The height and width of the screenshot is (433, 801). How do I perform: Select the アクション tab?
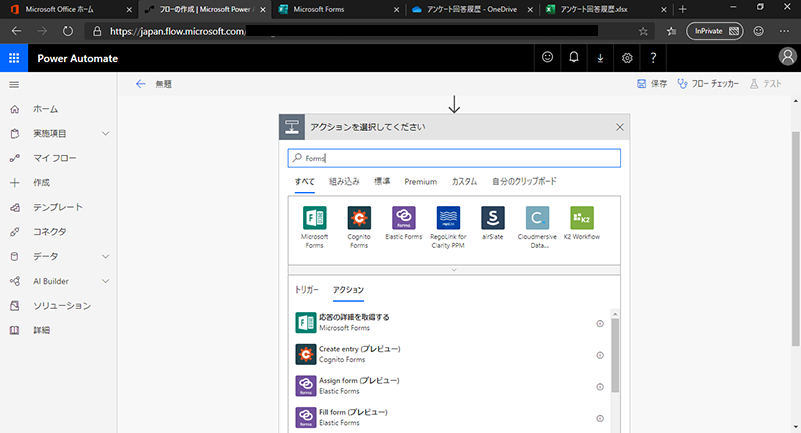click(x=348, y=290)
